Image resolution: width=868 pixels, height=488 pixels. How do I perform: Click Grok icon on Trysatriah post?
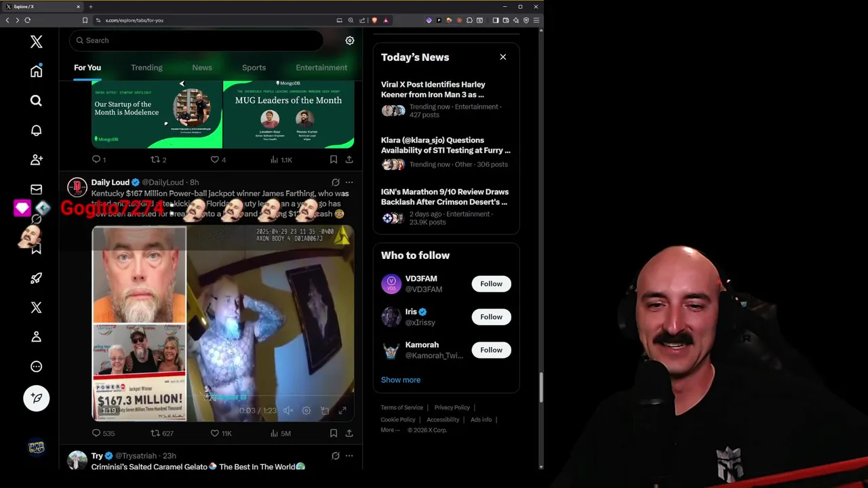tap(336, 456)
